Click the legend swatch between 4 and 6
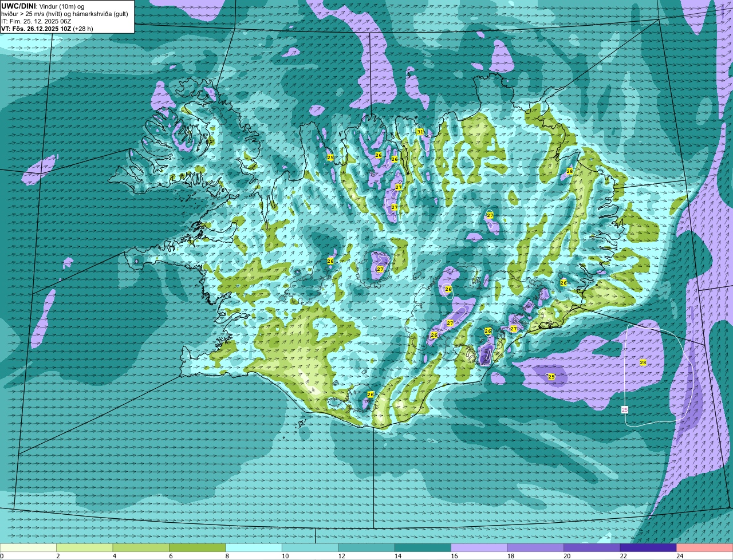Image resolution: width=733 pixels, height=560 pixels. (141, 547)
